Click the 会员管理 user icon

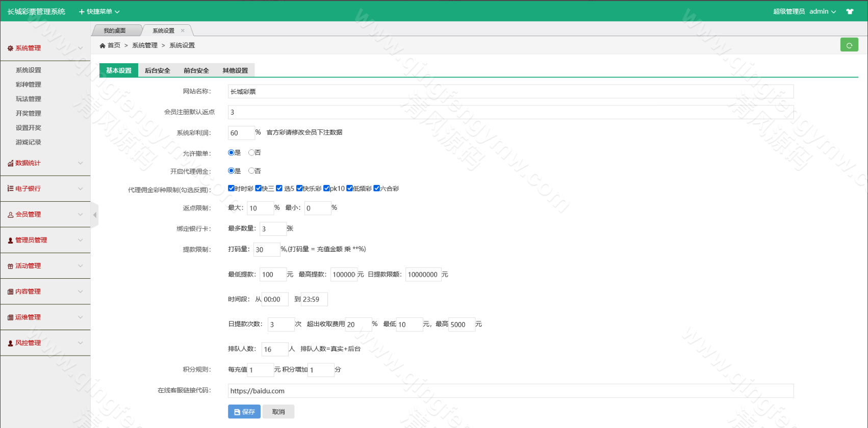(x=10, y=215)
